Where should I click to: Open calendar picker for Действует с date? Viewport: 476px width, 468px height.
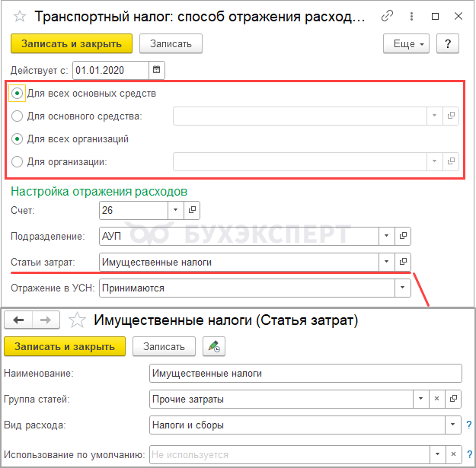tap(157, 70)
